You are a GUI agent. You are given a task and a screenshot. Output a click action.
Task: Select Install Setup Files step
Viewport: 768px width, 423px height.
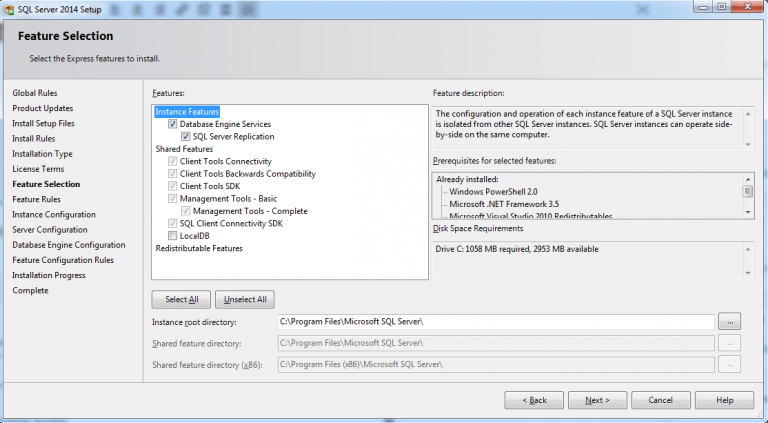[x=43, y=123]
